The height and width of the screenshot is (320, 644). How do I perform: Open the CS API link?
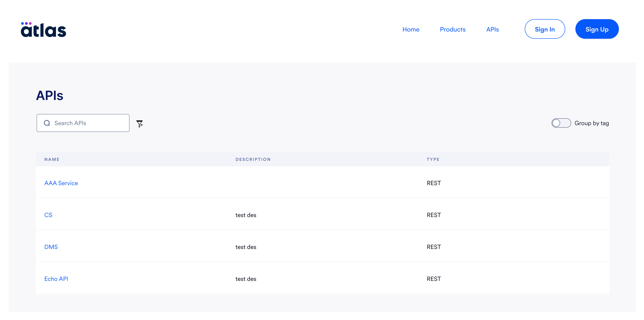pos(48,215)
